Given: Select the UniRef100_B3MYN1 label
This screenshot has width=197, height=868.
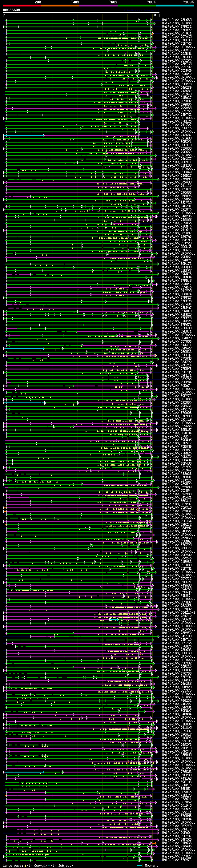Looking at the screenshot, I should pyautogui.click(x=177, y=569).
